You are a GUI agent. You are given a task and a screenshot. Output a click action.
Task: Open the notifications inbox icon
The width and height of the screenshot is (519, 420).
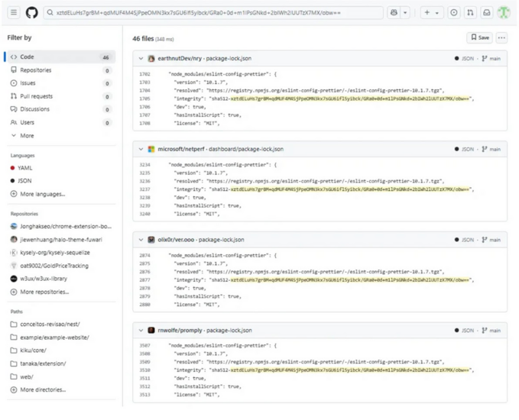[x=487, y=12]
